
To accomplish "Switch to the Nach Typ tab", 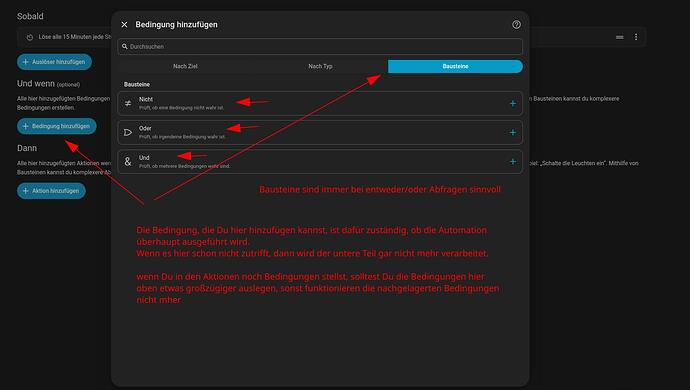I will click(x=320, y=66).
